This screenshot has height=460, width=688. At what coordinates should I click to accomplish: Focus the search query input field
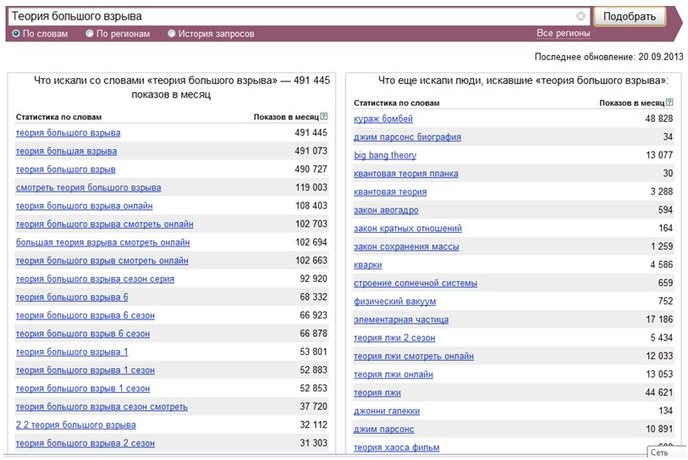(292, 16)
